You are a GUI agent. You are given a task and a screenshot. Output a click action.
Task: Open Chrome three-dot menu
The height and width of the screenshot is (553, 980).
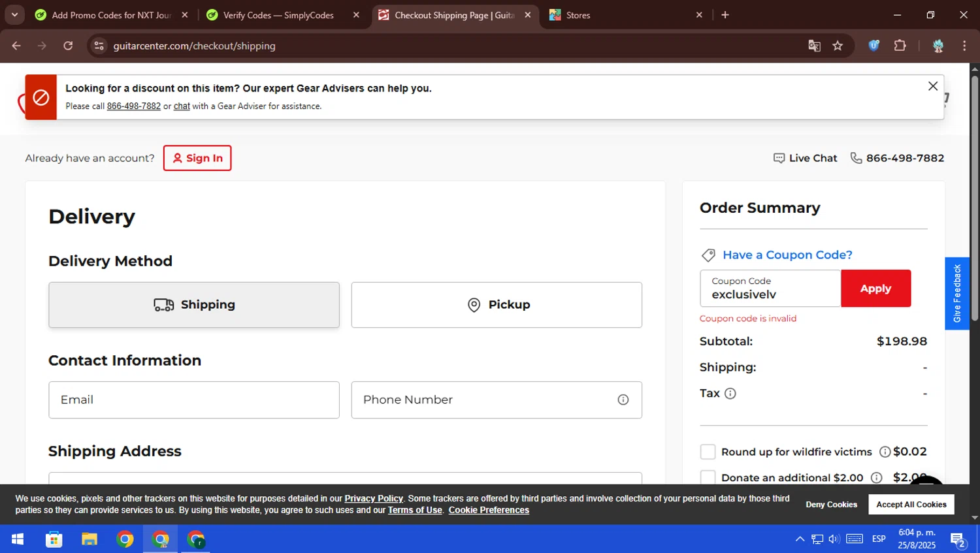(964, 46)
